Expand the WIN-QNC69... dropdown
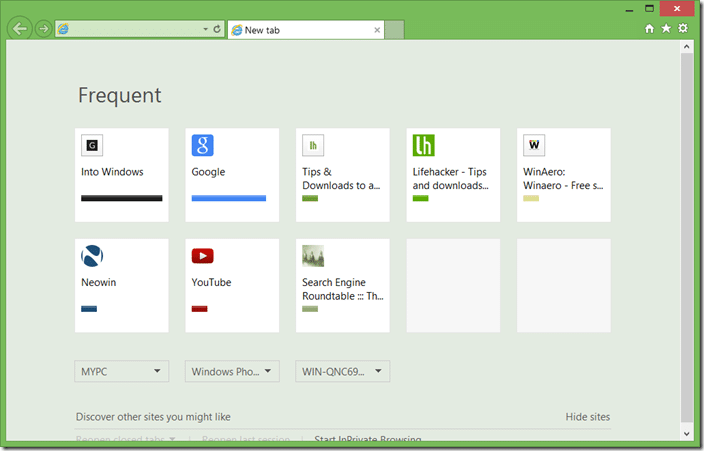704x451 pixels. pos(343,371)
